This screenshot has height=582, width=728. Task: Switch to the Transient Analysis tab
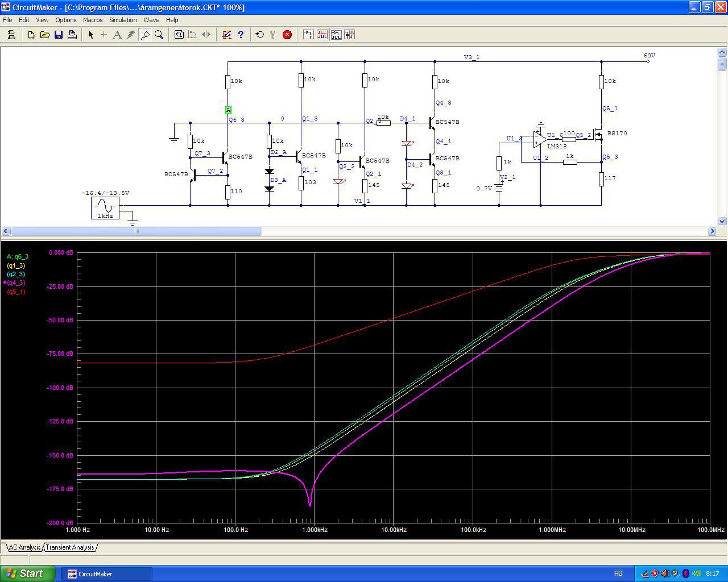69,547
